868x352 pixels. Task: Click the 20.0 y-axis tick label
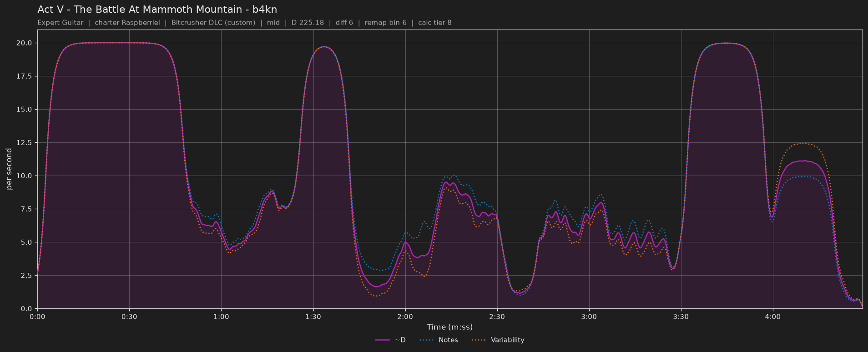24,43
